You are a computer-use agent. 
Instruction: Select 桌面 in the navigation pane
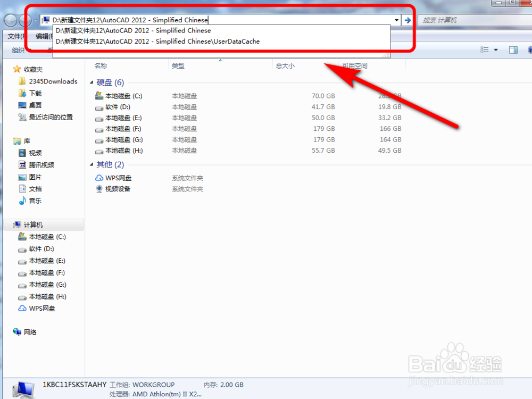(x=35, y=105)
